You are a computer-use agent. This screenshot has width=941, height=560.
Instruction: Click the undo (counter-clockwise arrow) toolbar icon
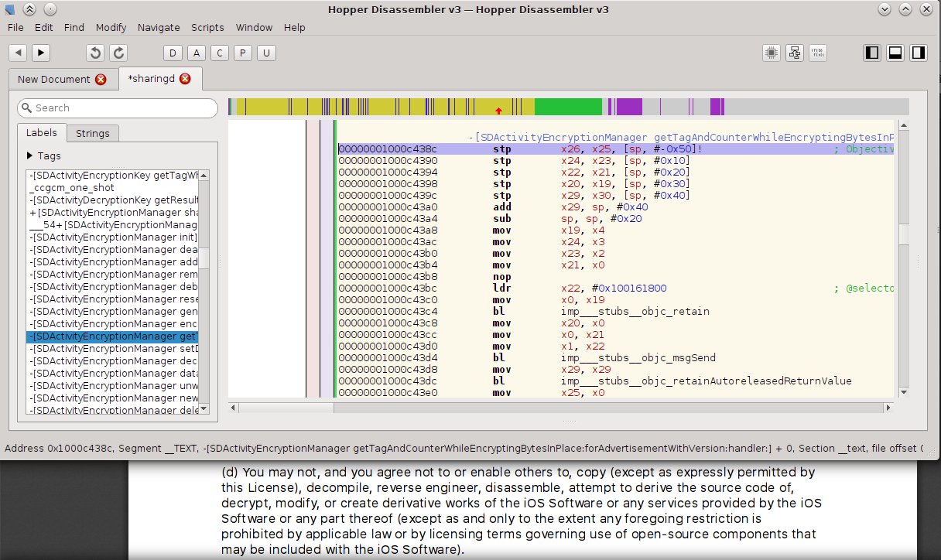click(96, 53)
